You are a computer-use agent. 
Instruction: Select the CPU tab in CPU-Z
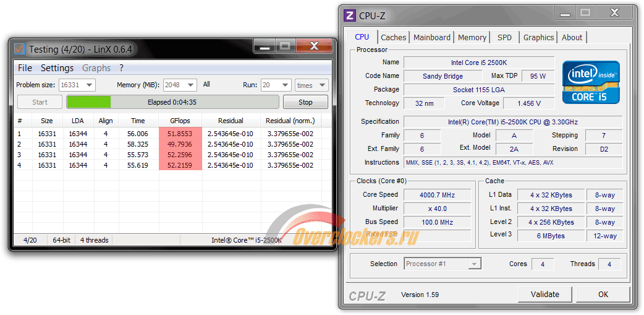click(362, 37)
